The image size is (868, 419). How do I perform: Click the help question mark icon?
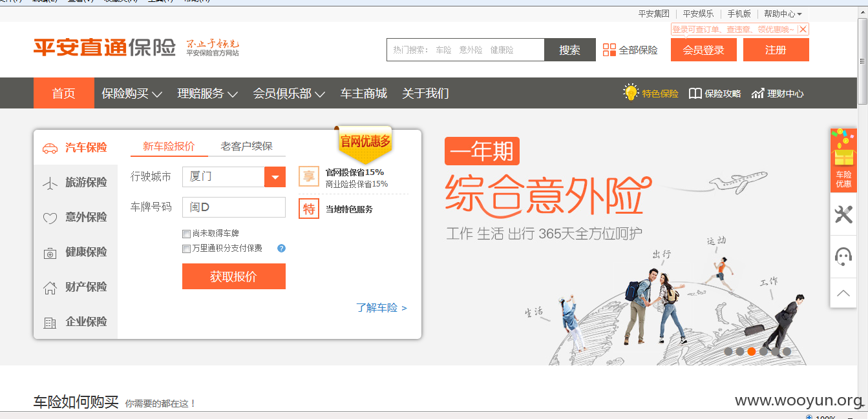(x=281, y=248)
